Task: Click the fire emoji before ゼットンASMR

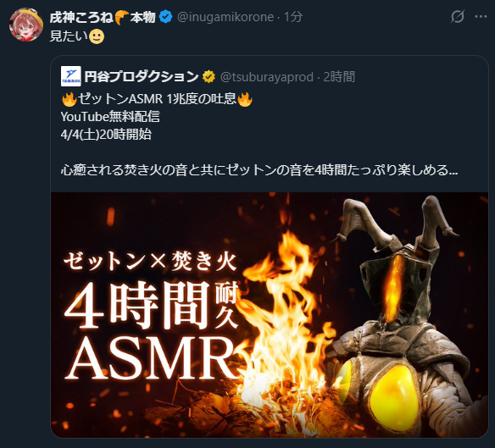Action: [70, 99]
